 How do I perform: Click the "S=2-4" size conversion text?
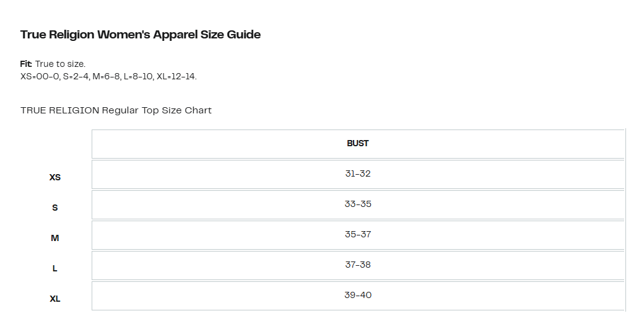76,76
